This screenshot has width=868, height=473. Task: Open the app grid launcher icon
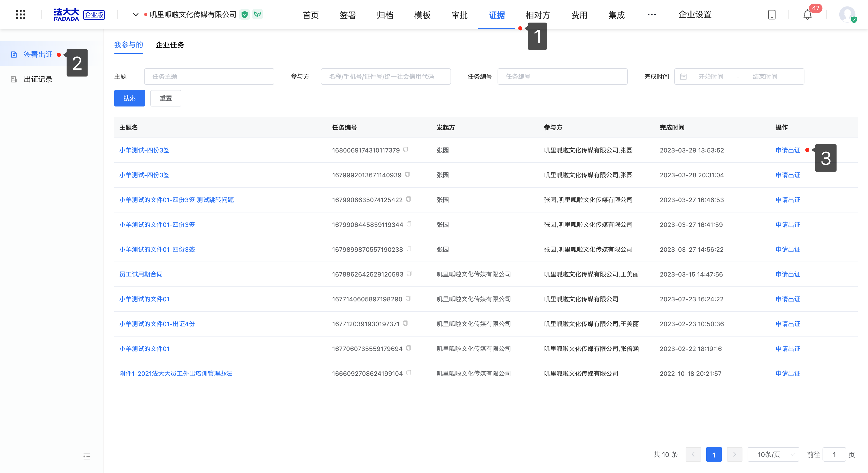21,14
